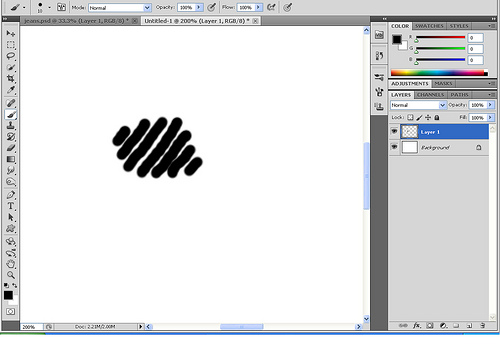Image resolution: width=500 pixels, height=362 pixels.
Task: Select the 3D Rotate tool
Action: tap(11, 242)
